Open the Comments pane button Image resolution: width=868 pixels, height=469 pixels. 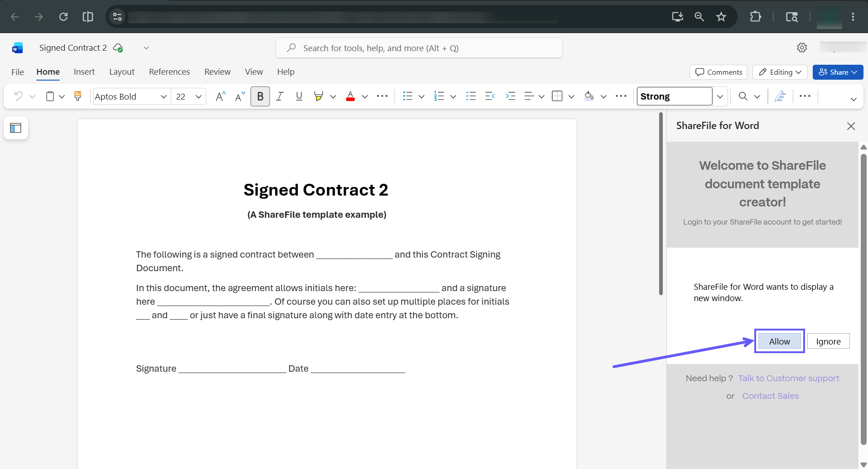(719, 72)
